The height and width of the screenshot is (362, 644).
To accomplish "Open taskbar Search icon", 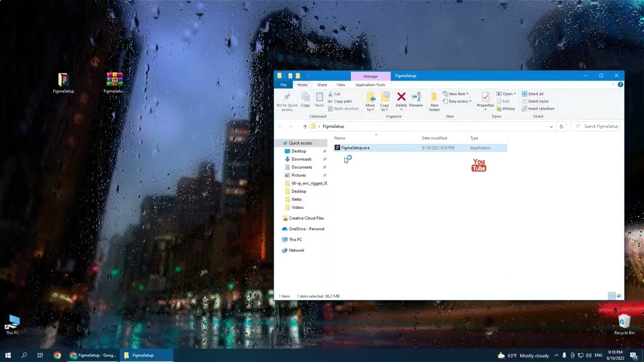I will pyautogui.click(x=24, y=355).
